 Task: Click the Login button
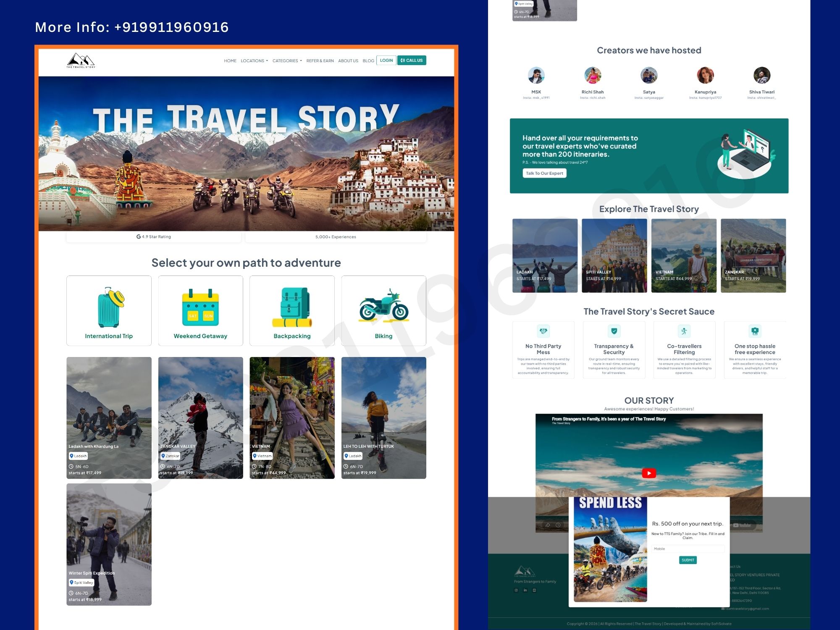386,60
